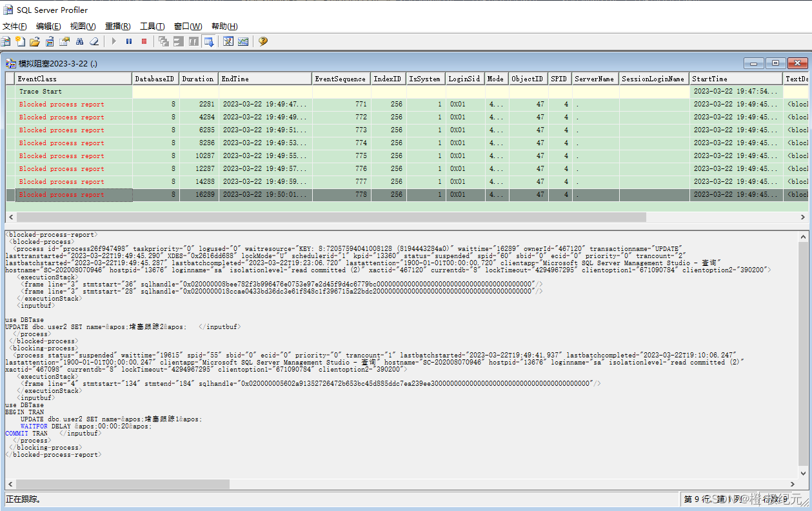Click the Help question mark icon

click(x=263, y=41)
